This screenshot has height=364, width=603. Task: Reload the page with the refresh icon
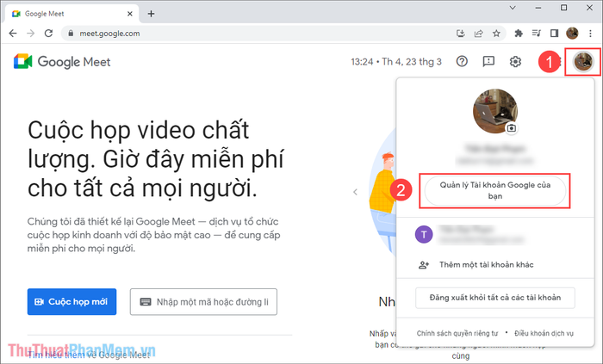point(48,34)
